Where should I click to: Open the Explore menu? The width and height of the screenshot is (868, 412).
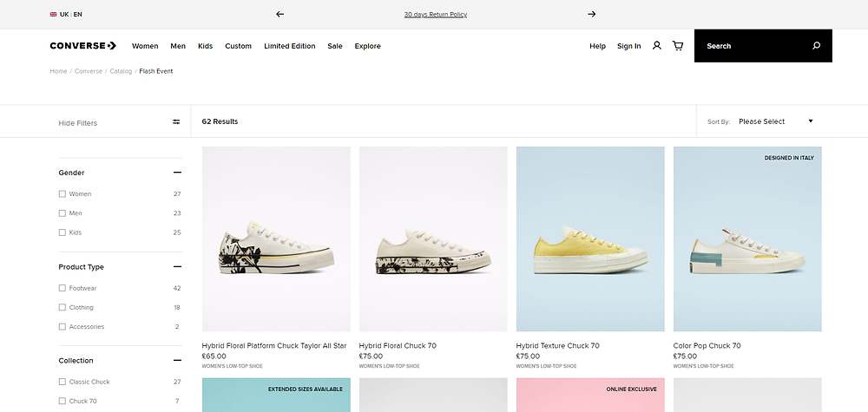click(367, 46)
